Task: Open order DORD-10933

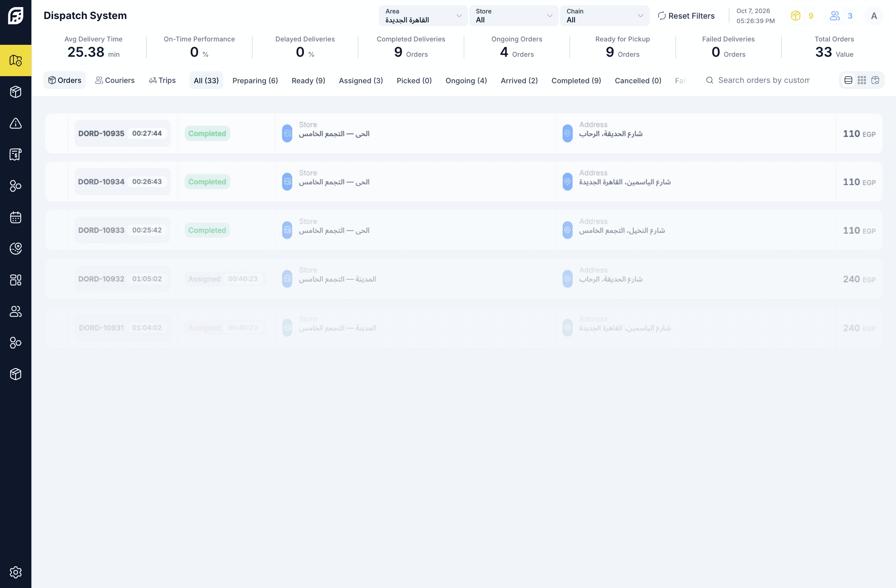Action: point(464,230)
